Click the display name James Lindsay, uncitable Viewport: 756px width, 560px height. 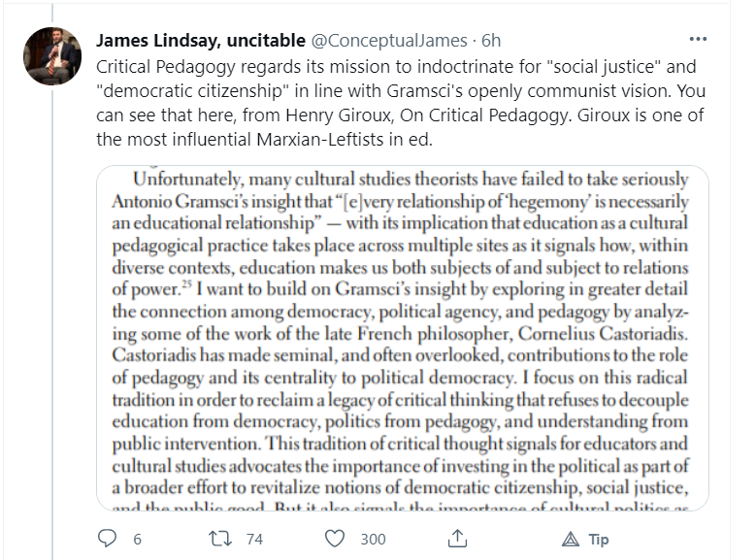tap(199, 41)
